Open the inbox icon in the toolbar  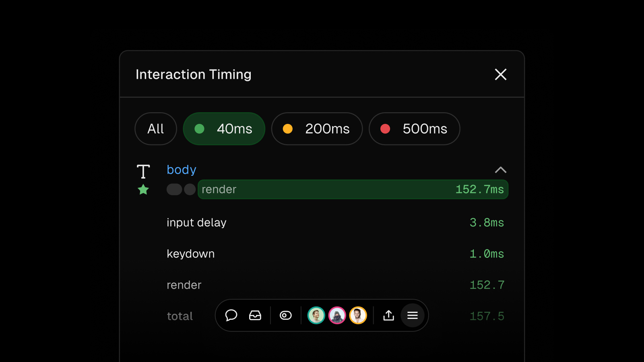pos(255,315)
